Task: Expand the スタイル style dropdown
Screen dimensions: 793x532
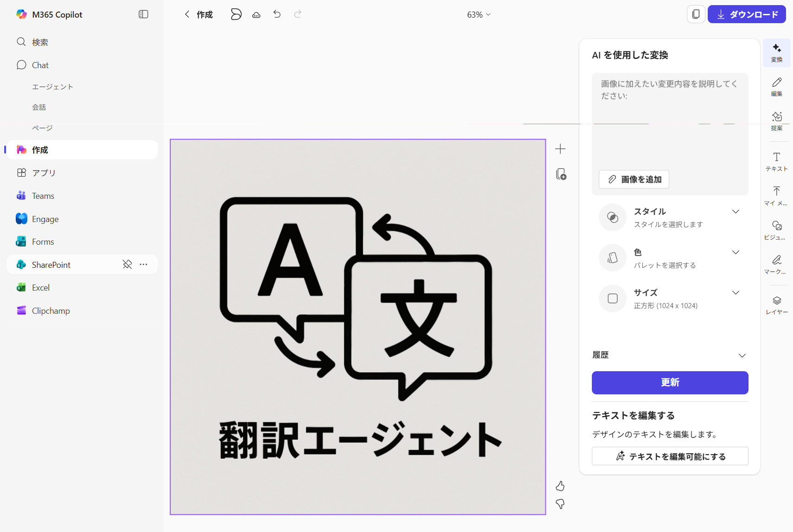Action: (x=735, y=212)
